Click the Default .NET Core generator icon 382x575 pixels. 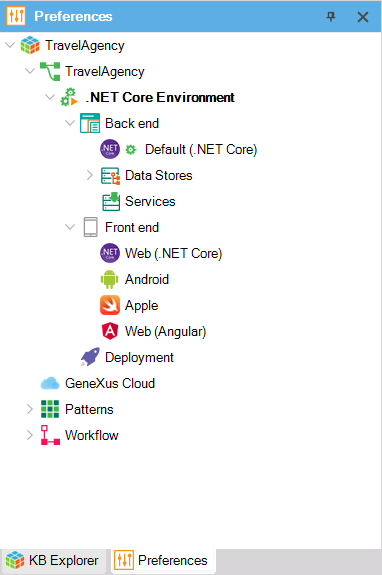pos(110,149)
